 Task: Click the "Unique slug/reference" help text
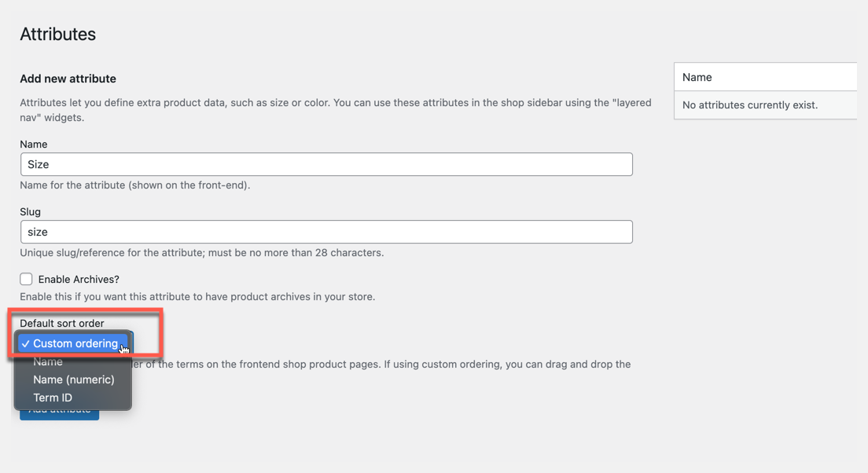pyautogui.click(x=202, y=253)
